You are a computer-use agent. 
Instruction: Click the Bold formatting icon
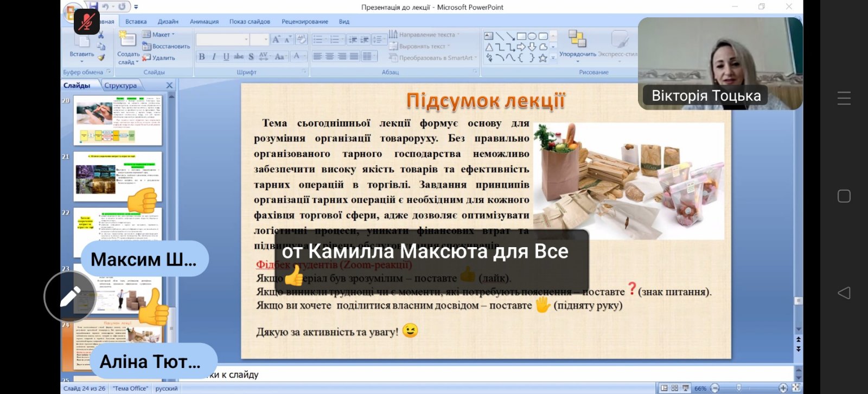202,56
